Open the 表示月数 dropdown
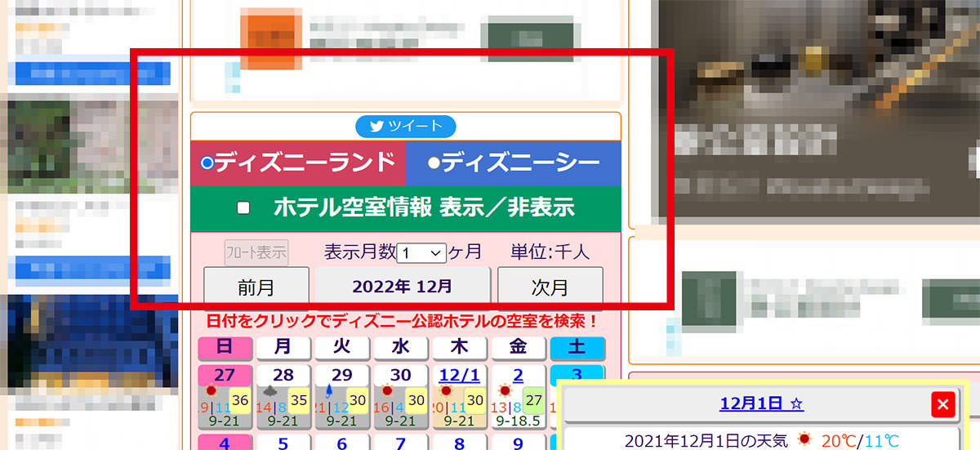Viewport: 980px width, 450px height. pos(421,252)
